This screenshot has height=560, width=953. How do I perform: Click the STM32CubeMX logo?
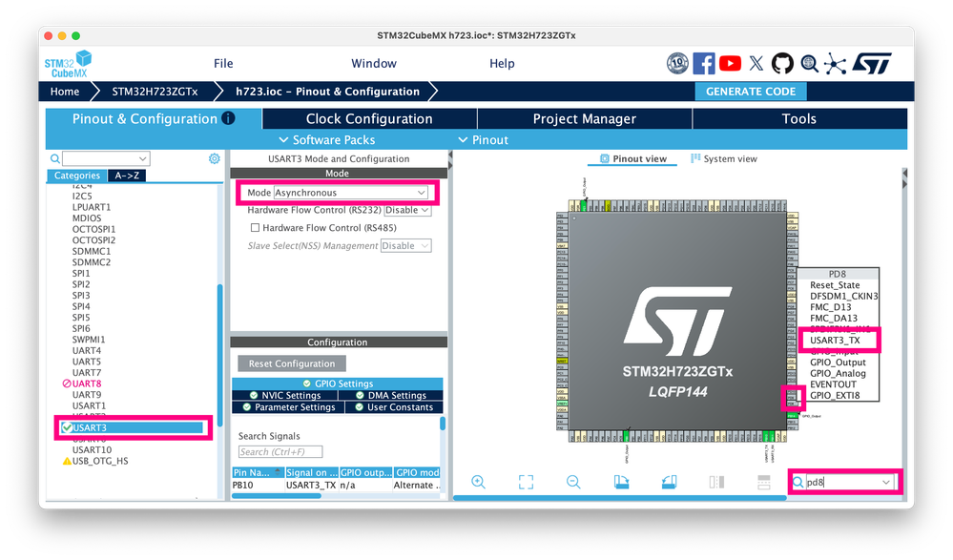[x=68, y=65]
